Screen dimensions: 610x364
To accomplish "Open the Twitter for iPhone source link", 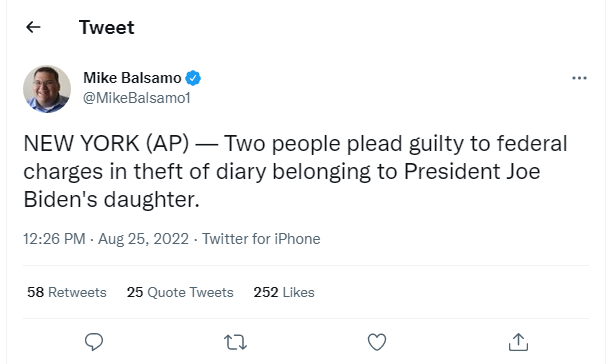I will coord(261,239).
